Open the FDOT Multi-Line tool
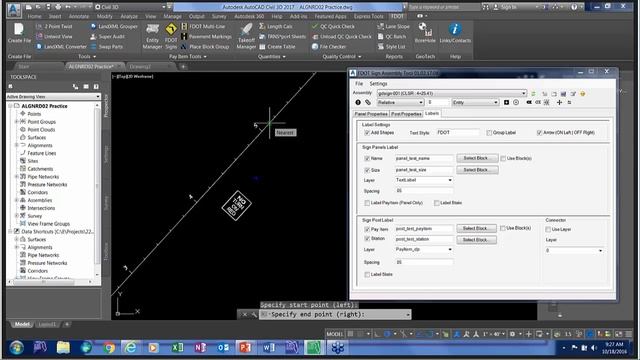The height and width of the screenshot is (360, 640). tap(203, 26)
